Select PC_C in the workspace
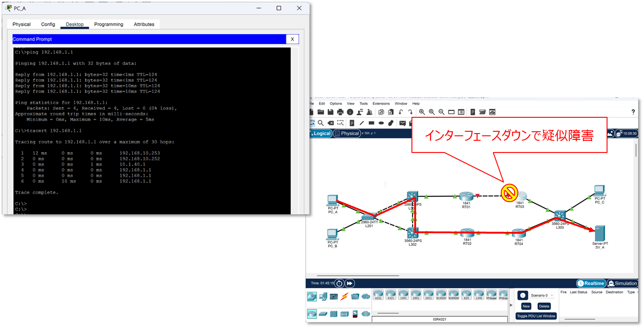The image size is (644, 328). point(599,190)
